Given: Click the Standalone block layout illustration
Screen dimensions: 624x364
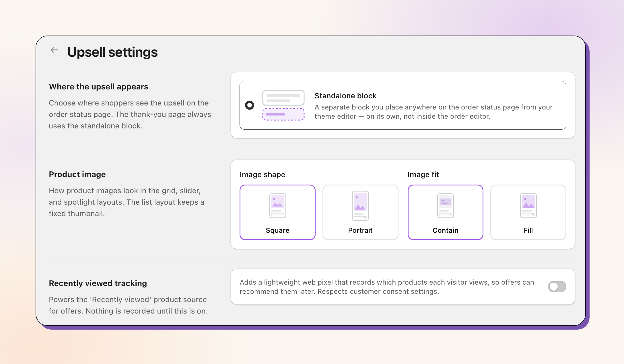Looking at the screenshot, I should click(x=283, y=105).
